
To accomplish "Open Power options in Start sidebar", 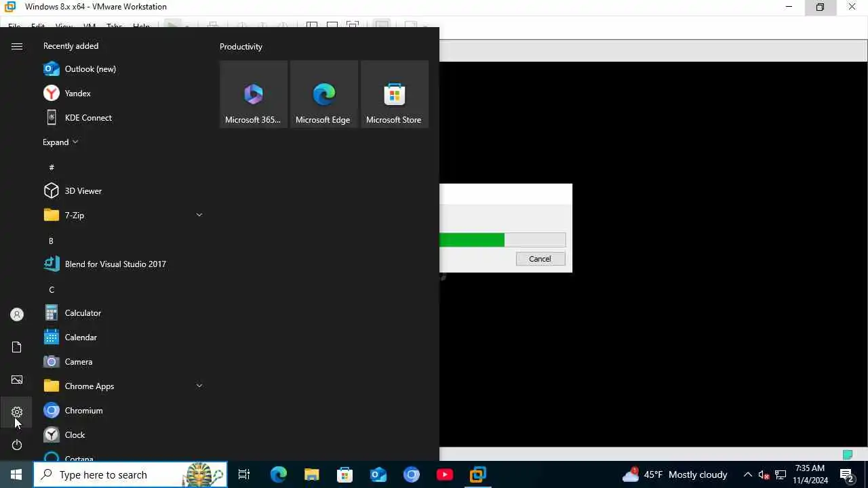I will pos(17,445).
